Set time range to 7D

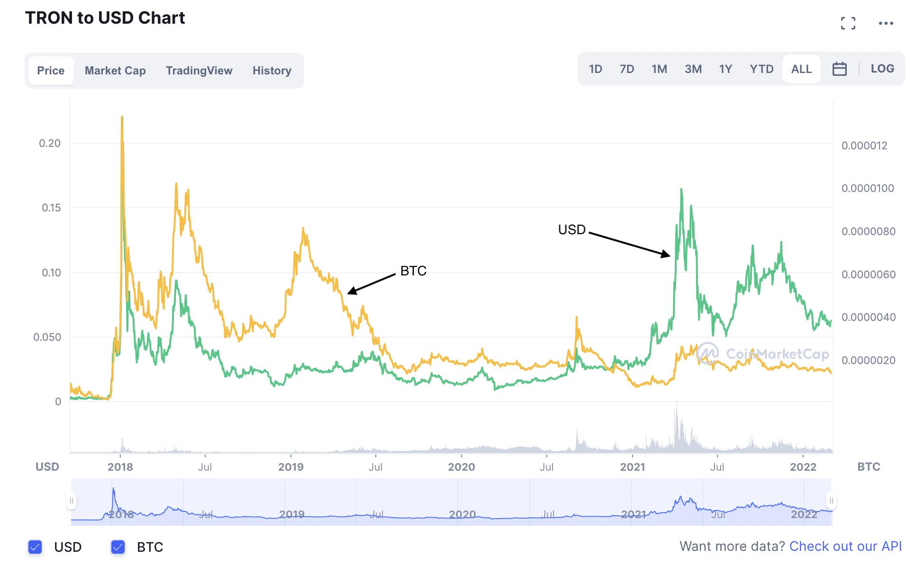626,69
